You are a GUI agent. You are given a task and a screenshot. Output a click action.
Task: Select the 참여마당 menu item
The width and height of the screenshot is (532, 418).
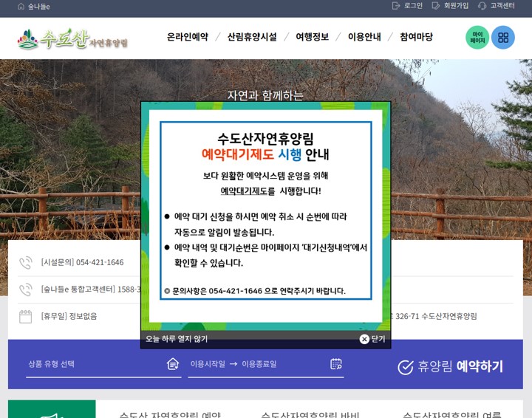point(416,37)
